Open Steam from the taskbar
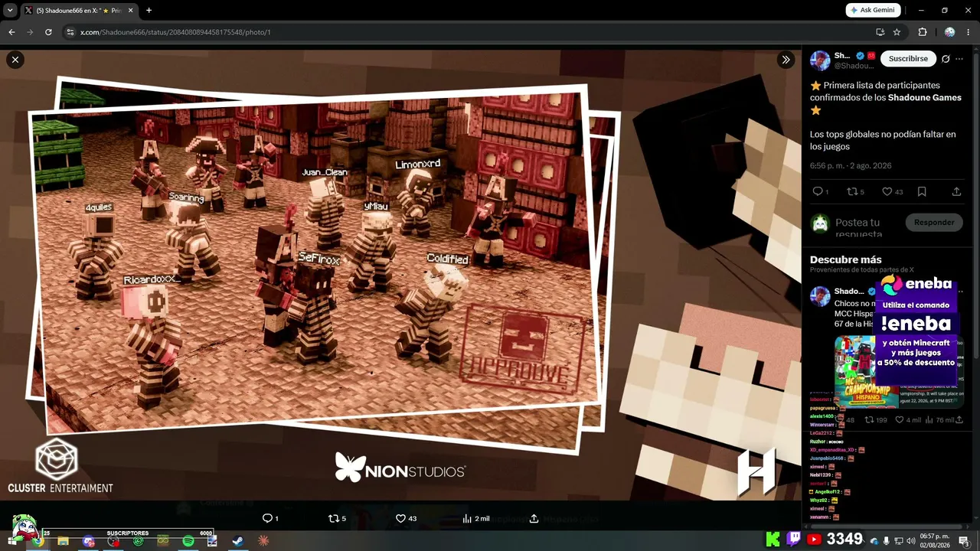Image resolution: width=980 pixels, height=551 pixels. point(238,541)
